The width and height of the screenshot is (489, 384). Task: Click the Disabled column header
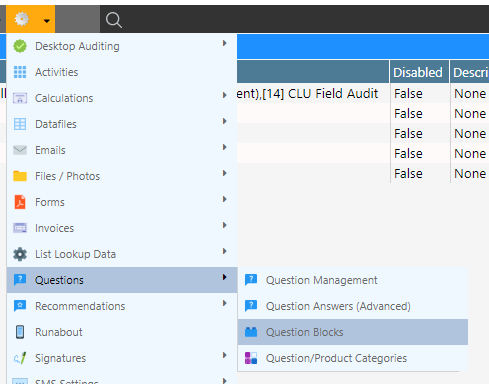pyautogui.click(x=420, y=72)
